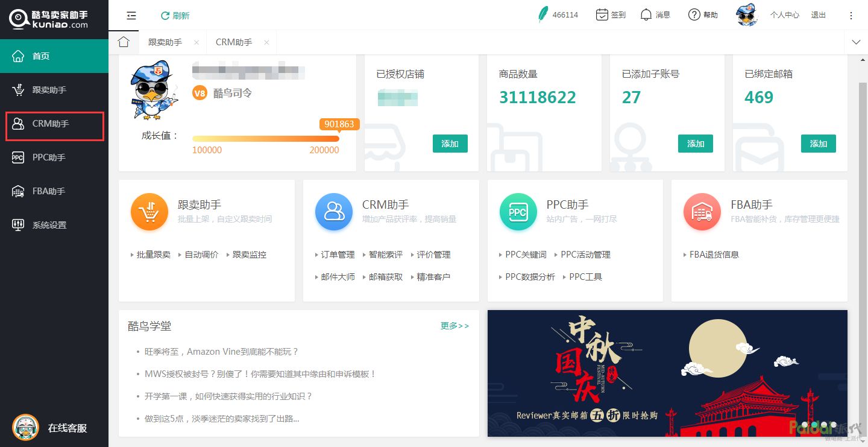Click the bound mailbox count 469
The width and height of the screenshot is (868, 447).
click(x=759, y=97)
